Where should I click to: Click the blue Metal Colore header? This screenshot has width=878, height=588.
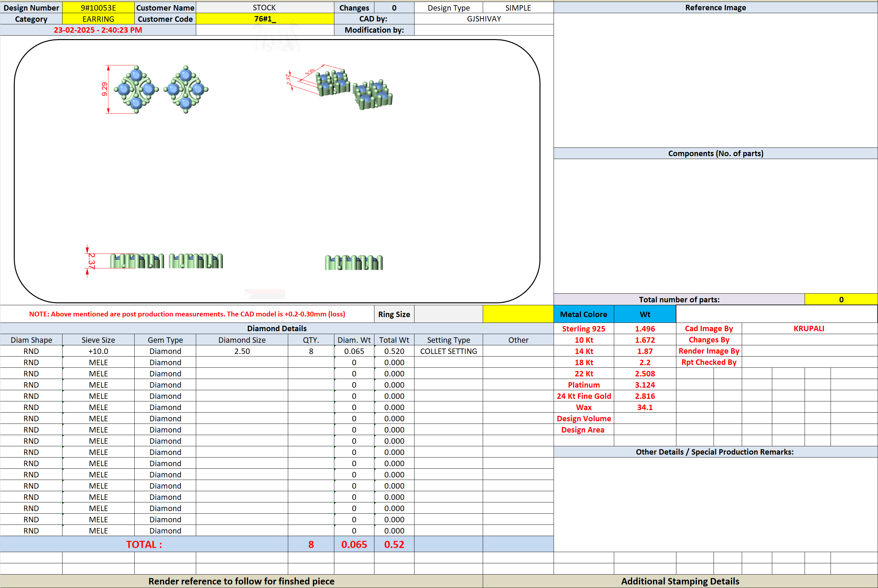point(584,314)
